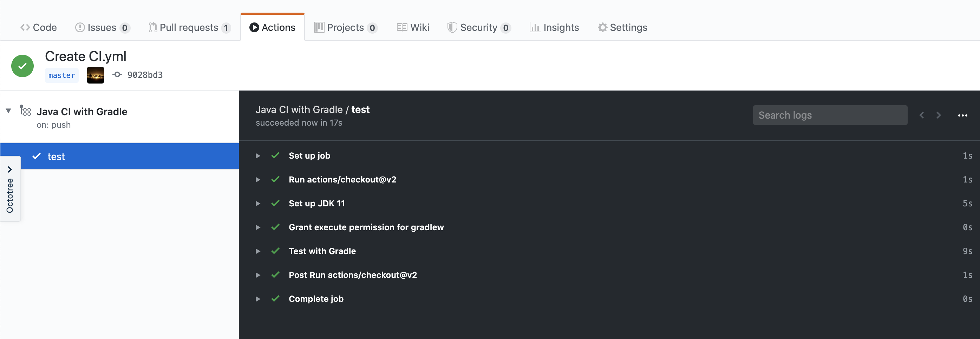Open Java CI with Gradle workflow link
Screen dimensions: 980x339
(82, 111)
